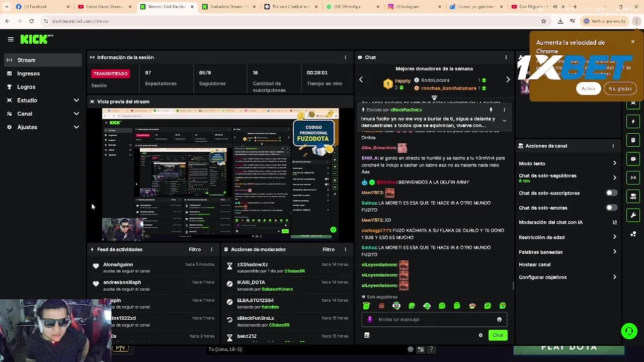Expand the Estudio sidebar section chevron
Viewport: 644px width, 362px height.
tap(76, 101)
